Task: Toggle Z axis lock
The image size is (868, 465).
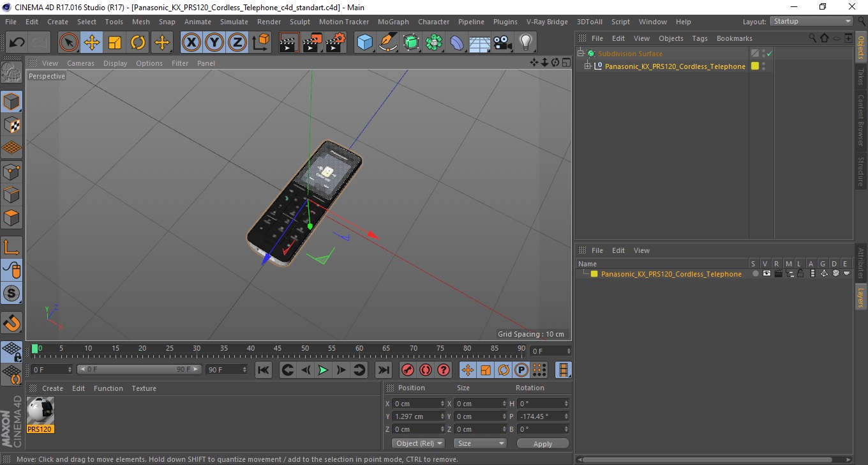Action: click(x=237, y=43)
